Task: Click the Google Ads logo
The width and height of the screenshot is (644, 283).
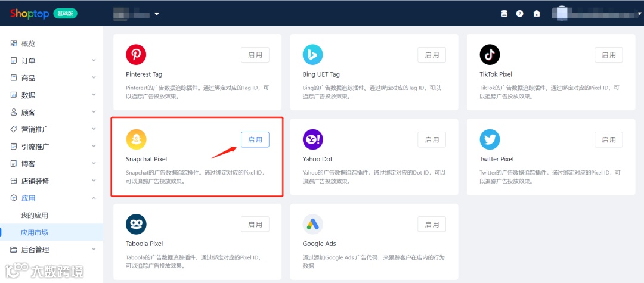Action: [x=312, y=225]
